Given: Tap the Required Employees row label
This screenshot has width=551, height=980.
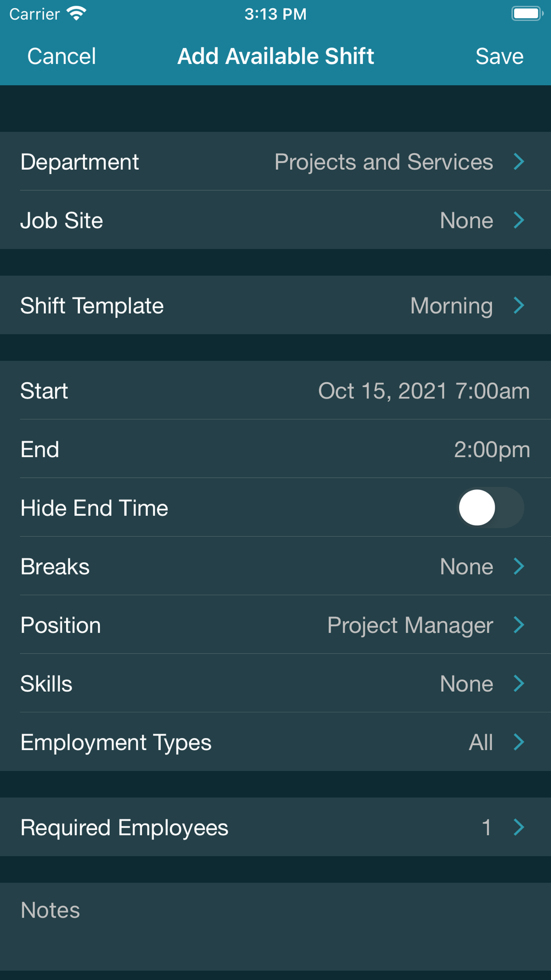Looking at the screenshot, I should pyautogui.click(x=124, y=827).
